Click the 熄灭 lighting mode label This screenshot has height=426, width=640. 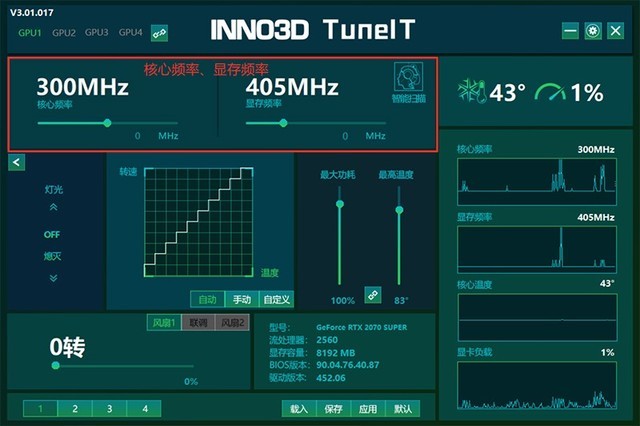(52, 256)
